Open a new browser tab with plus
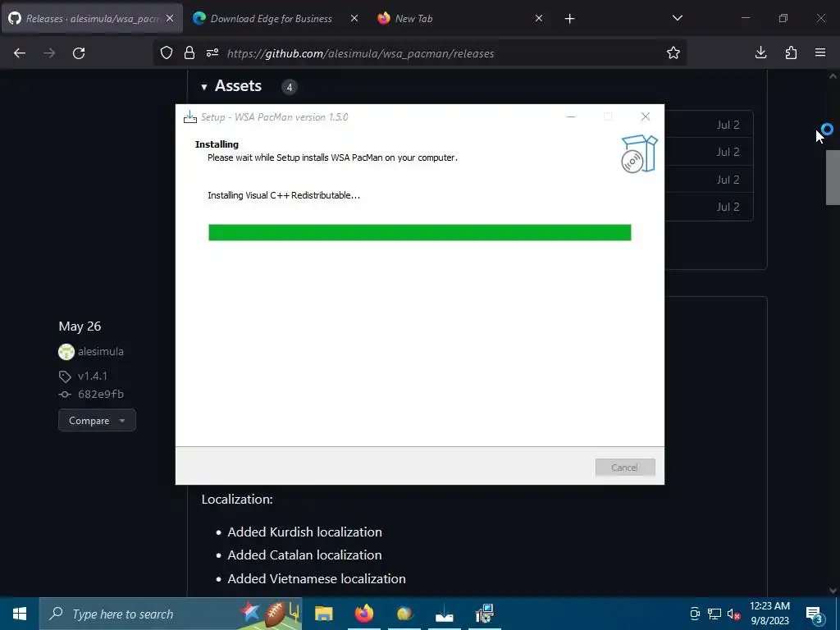Viewport: 840px width, 630px height. pyautogui.click(x=569, y=19)
